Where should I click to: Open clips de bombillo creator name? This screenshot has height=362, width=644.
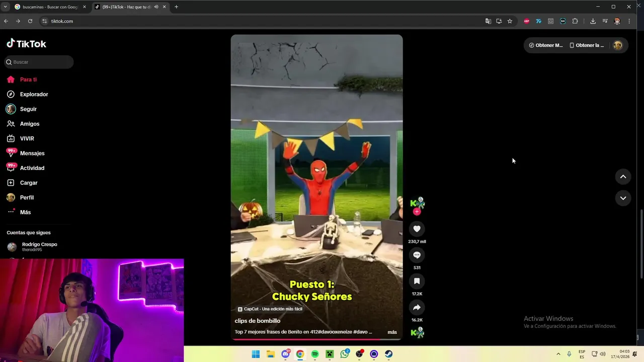point(258,321)
